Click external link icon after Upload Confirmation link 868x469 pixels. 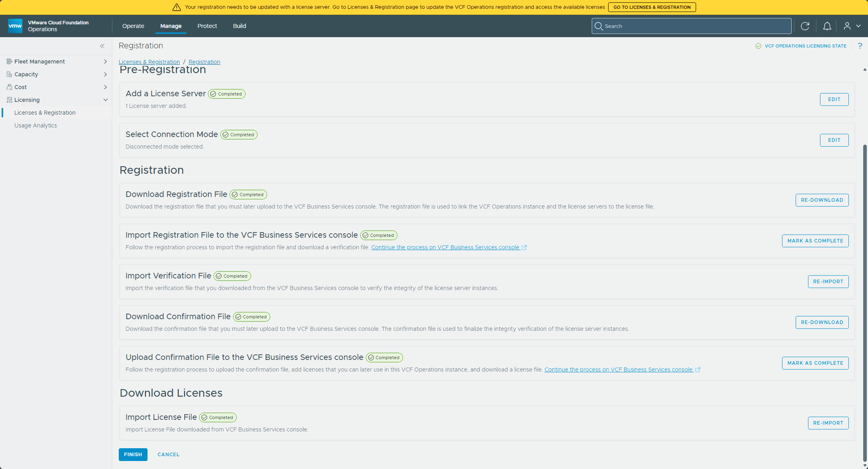698,370
